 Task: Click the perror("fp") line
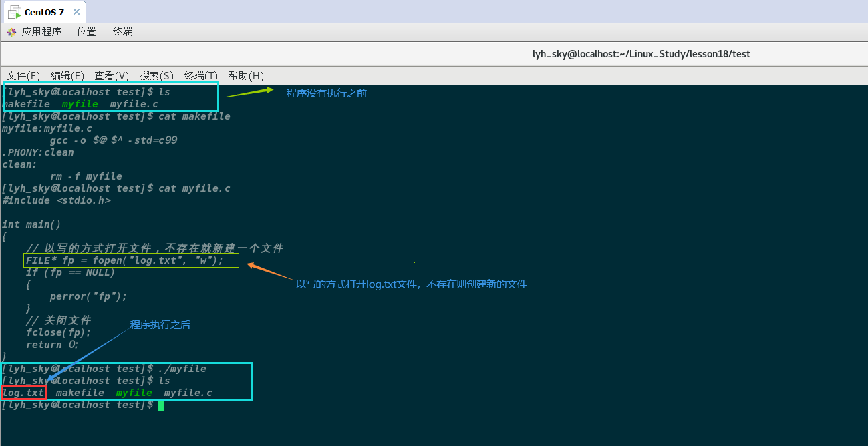[x=88, y=296]
